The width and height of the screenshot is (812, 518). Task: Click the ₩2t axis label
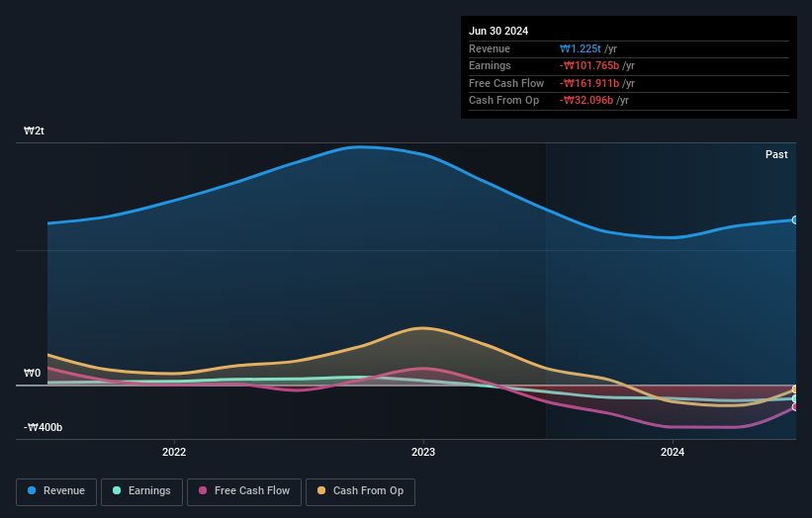pos(34,130)
